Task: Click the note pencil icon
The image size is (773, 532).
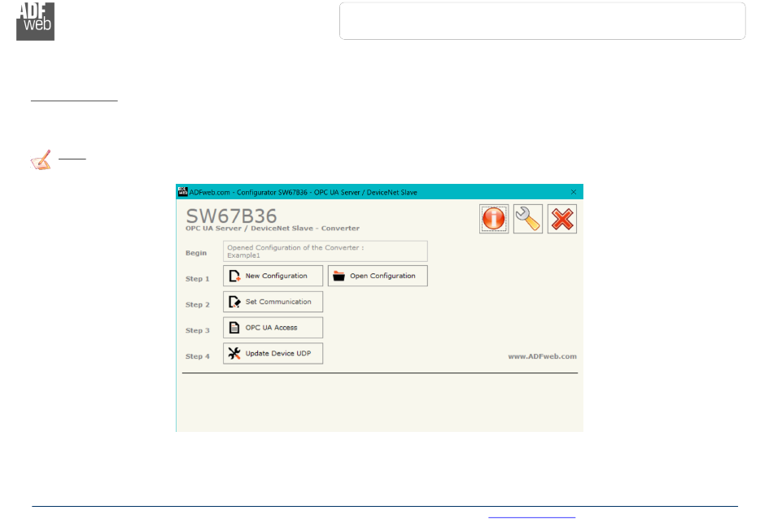Action: [x=41, y=159]
